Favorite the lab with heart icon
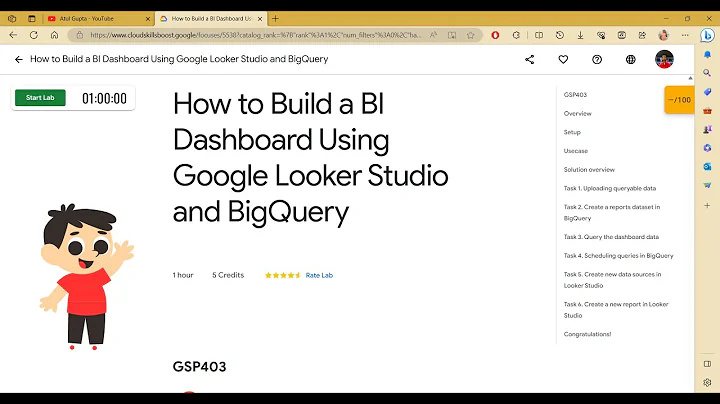The width and height of the screenshot is (720, 404). pyautogui.click(x=563, y=59)
